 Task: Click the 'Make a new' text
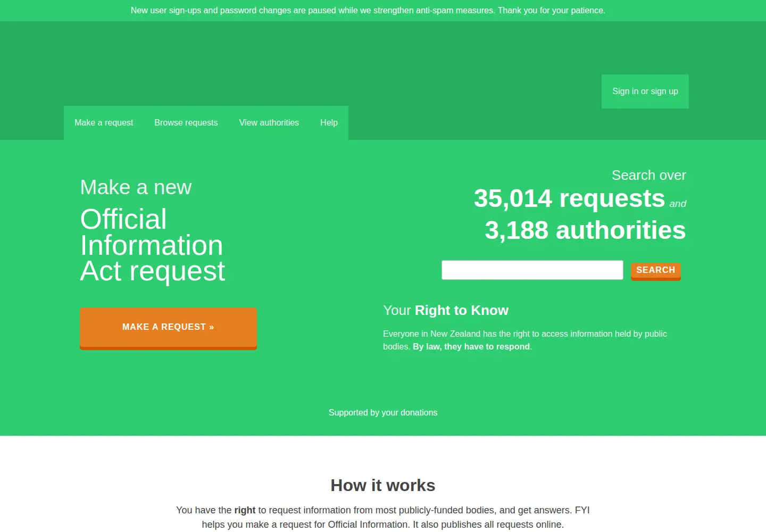(136, 188)
